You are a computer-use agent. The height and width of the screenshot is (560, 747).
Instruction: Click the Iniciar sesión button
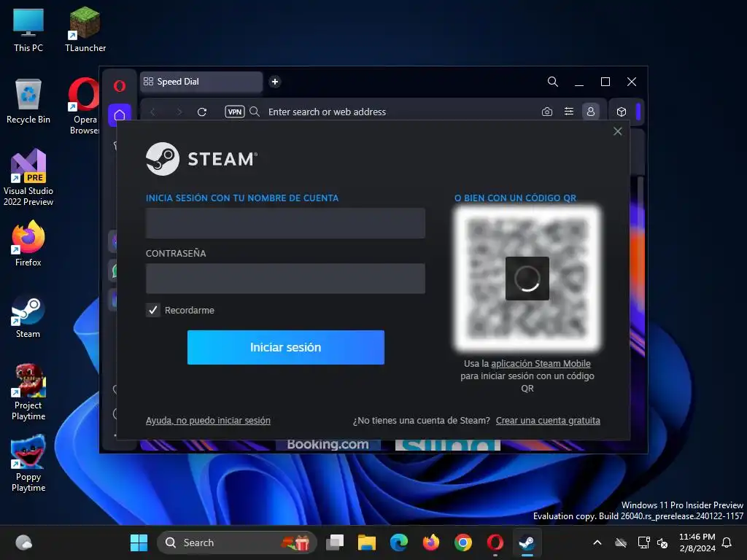point(285,348)
